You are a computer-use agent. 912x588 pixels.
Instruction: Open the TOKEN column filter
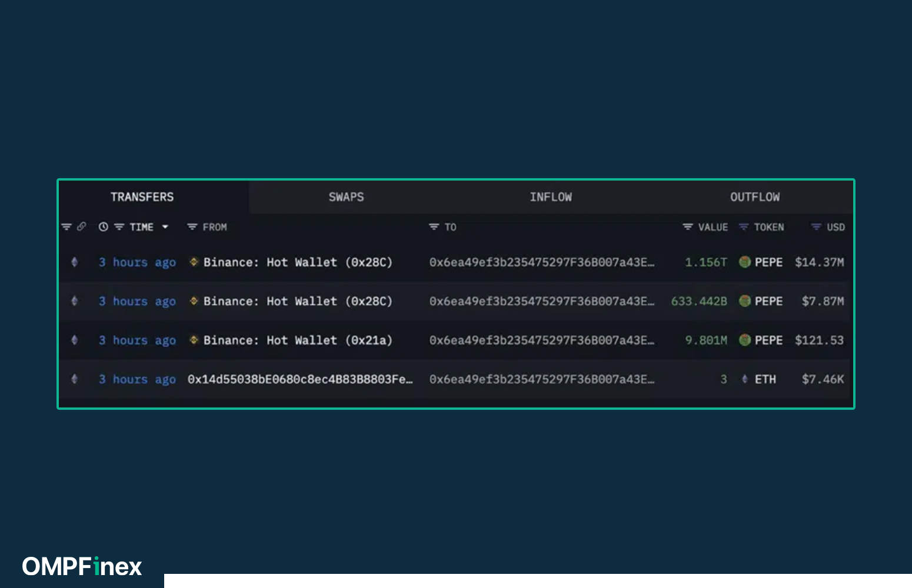click(743, 227)
